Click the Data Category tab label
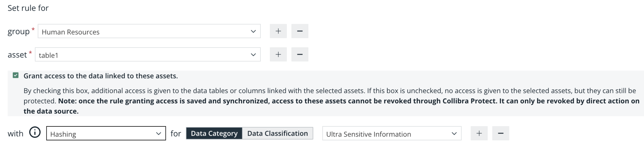Image resolution: width=644 pixels, height=144 pixels. [x=214, y=133]
